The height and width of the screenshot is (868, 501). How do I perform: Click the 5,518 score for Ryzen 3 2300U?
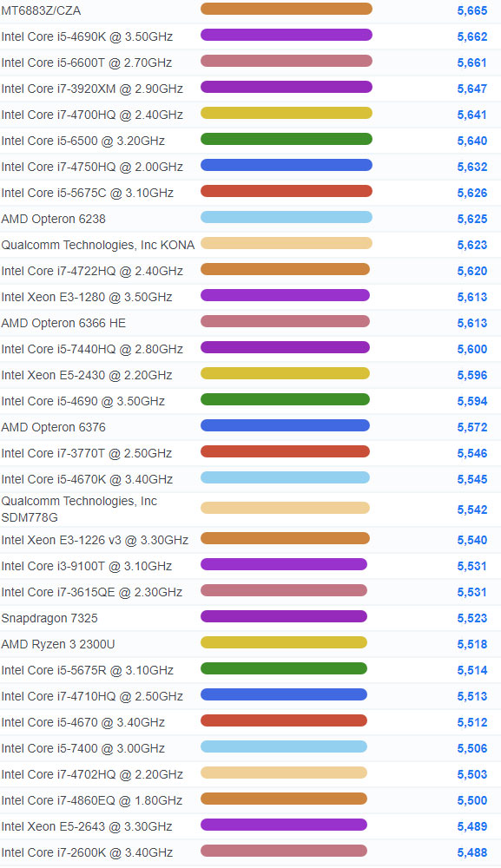(472, 644)
